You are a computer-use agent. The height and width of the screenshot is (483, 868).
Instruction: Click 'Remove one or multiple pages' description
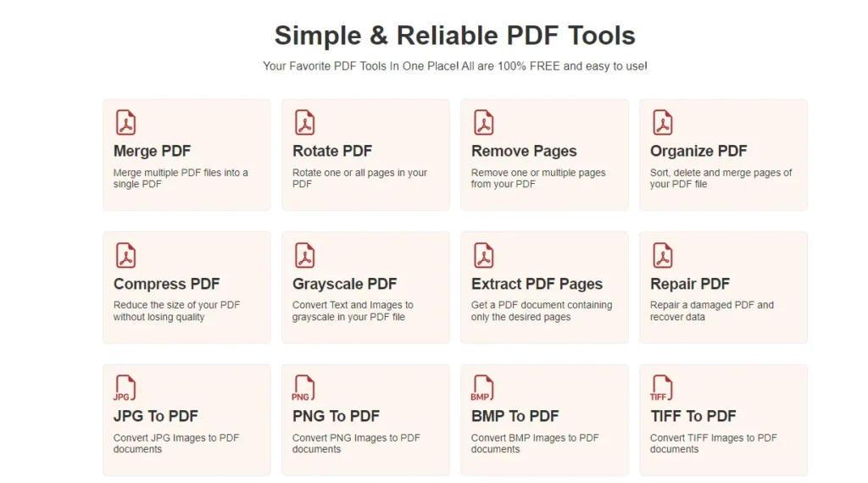(538, 178)
